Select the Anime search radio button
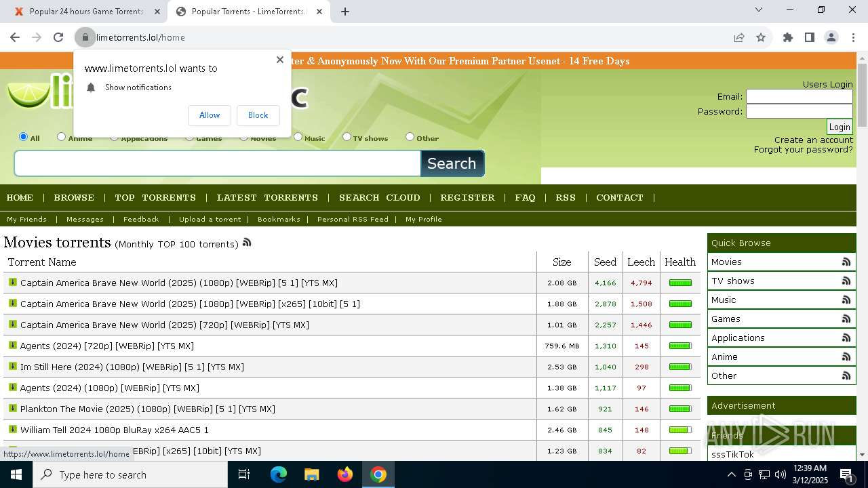This screenshot has height=488, width=868. tap(62, 136)
